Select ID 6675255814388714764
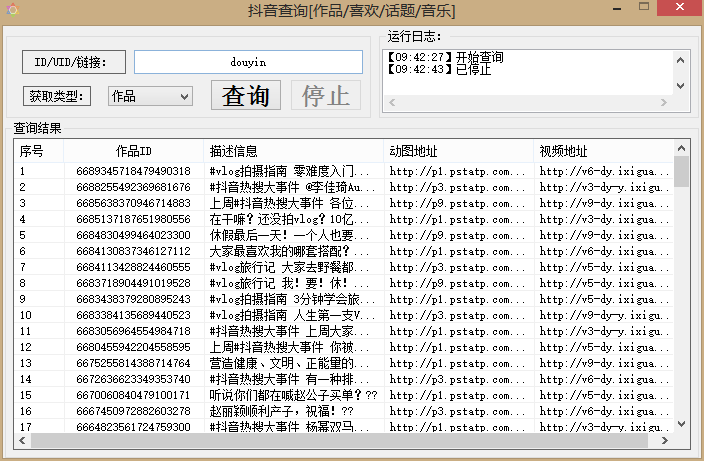The image size is (704, 461). [133, 363]
